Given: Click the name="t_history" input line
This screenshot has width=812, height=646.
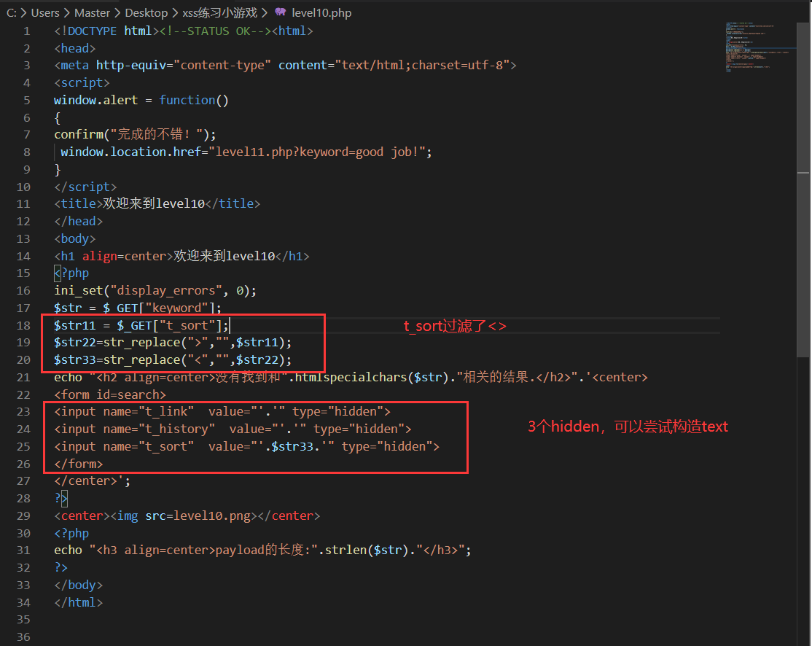Looking at the screenshot, I should 233,429.
